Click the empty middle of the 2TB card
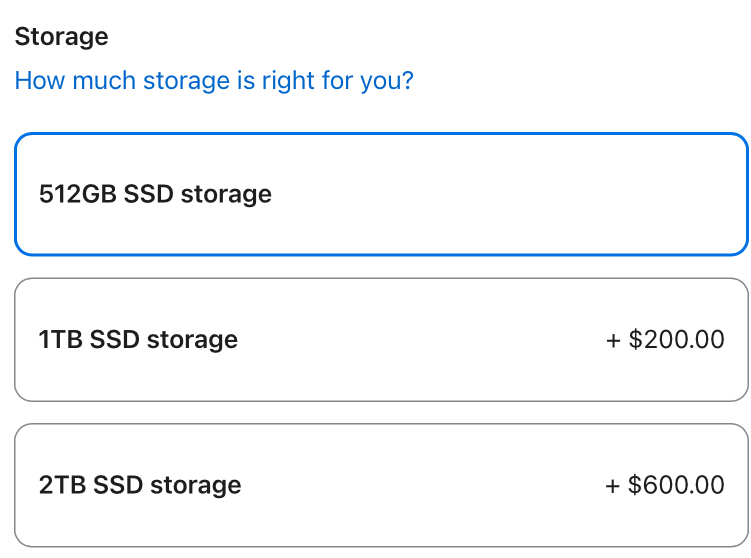The height and width of the screenshot is (558, 751). click(420, 486)
